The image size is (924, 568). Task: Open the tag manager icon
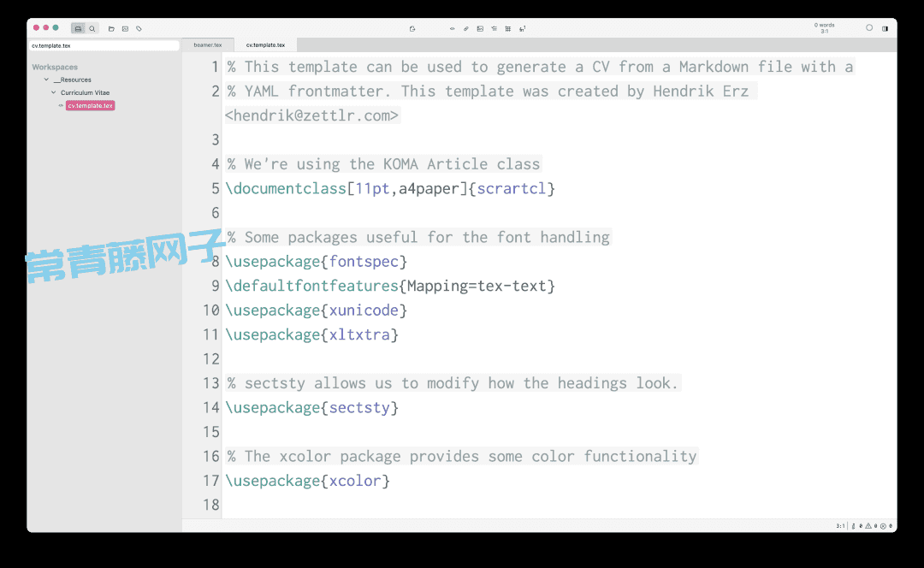pyautogui.click(x=139, y=28)
